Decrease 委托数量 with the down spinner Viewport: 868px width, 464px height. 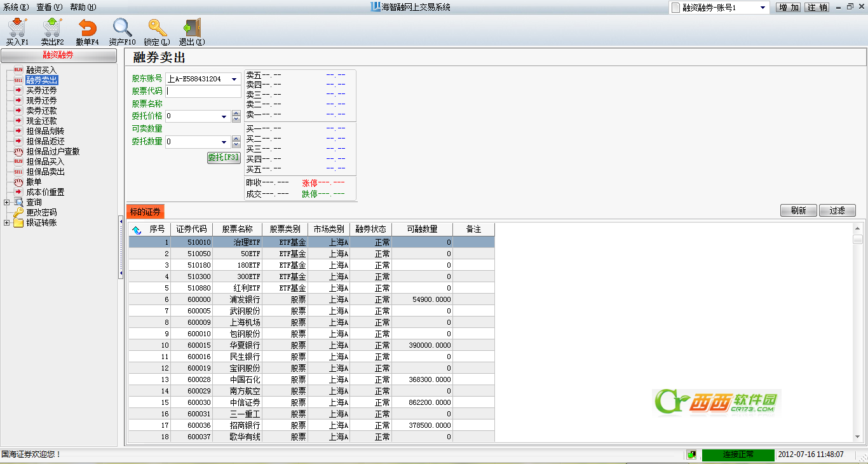pos(236,145)
